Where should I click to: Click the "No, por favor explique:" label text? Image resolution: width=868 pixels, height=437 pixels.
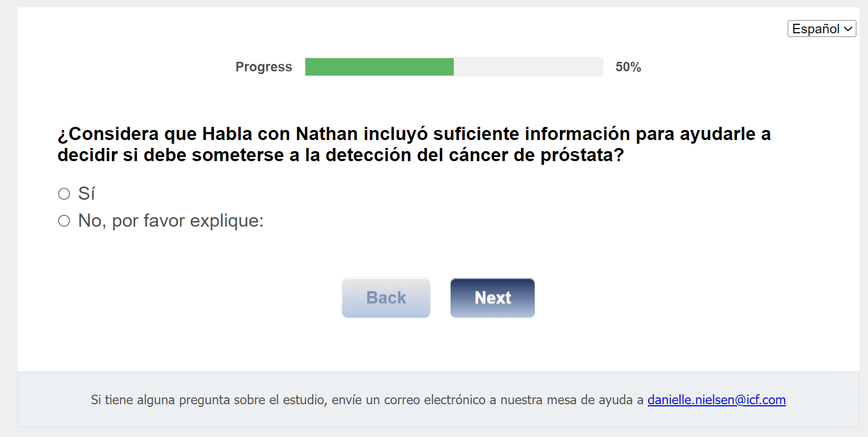[x=171, y=221]
